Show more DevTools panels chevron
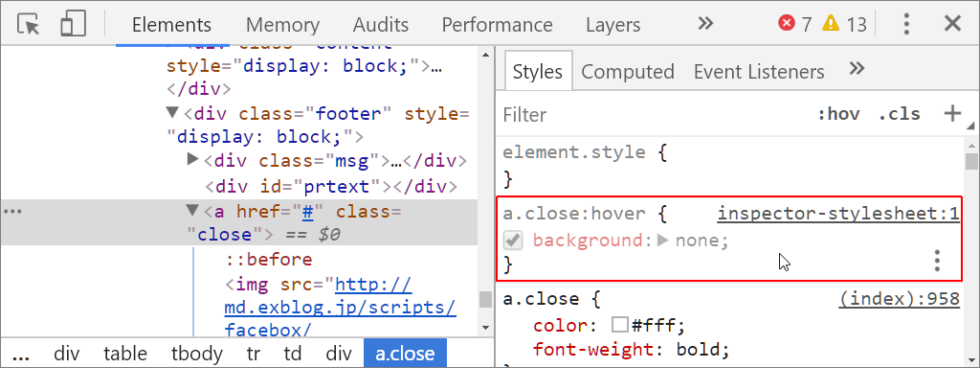 (705, 24)
